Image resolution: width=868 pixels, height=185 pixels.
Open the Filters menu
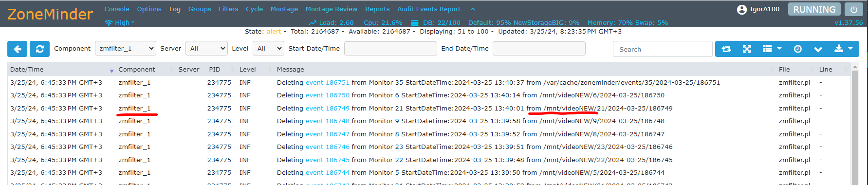[228, 9]
